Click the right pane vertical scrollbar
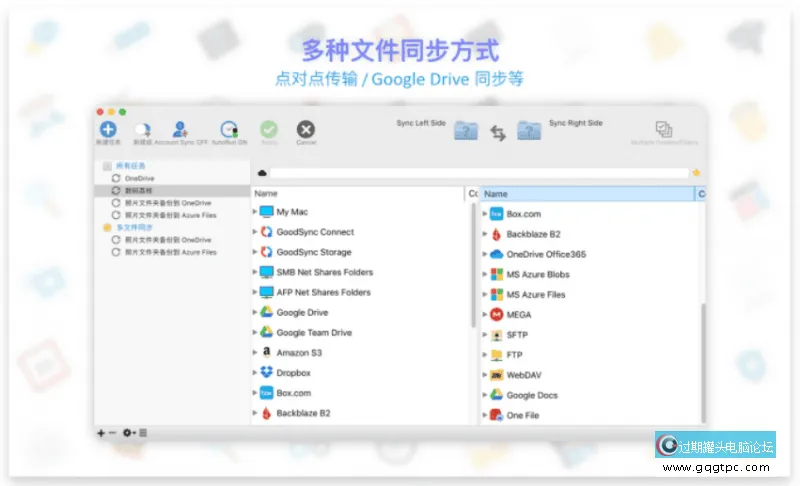800x486 pixels. coord(703,362)
